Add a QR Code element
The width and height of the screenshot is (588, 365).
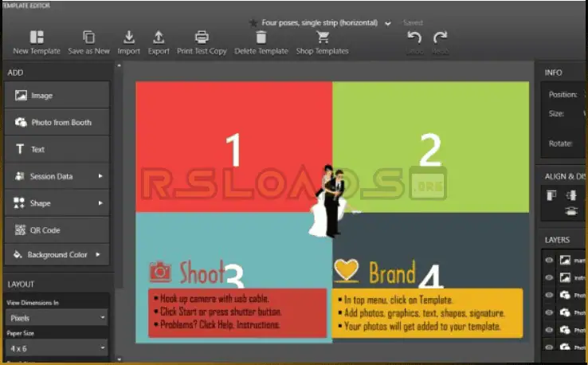point(57,230)
